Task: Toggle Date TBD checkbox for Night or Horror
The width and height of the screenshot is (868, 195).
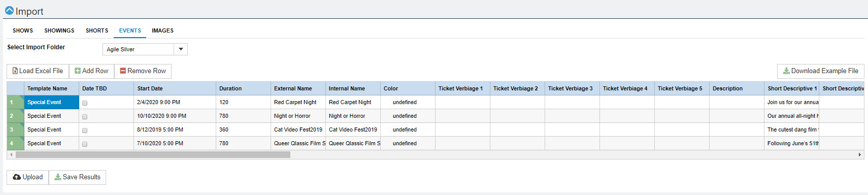Action: 85,116
